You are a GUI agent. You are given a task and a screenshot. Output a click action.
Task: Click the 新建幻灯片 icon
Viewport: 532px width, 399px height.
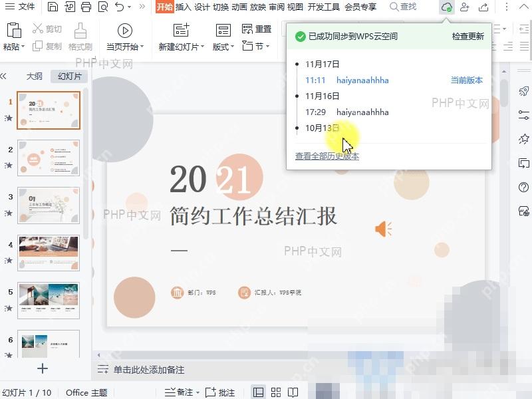(x=181, y=31)
